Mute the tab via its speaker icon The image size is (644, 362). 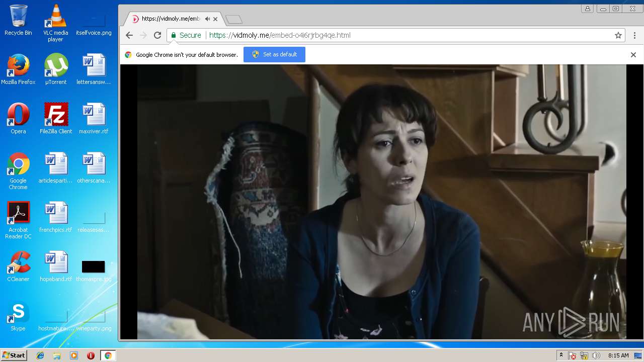207,19
